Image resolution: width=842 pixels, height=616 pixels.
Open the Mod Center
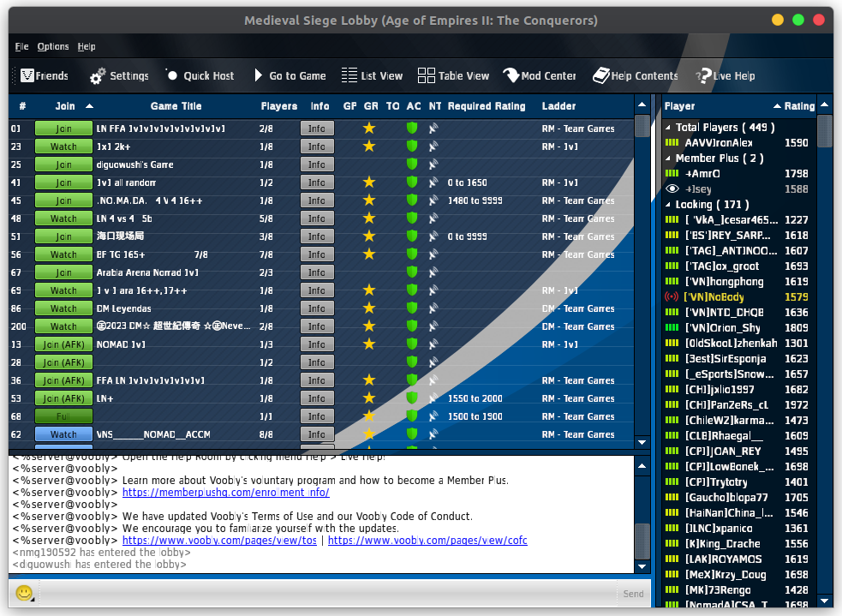(511, 75)
